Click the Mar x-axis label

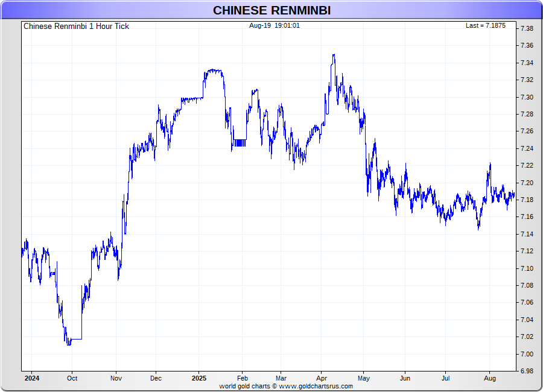(x=281, y=378)
